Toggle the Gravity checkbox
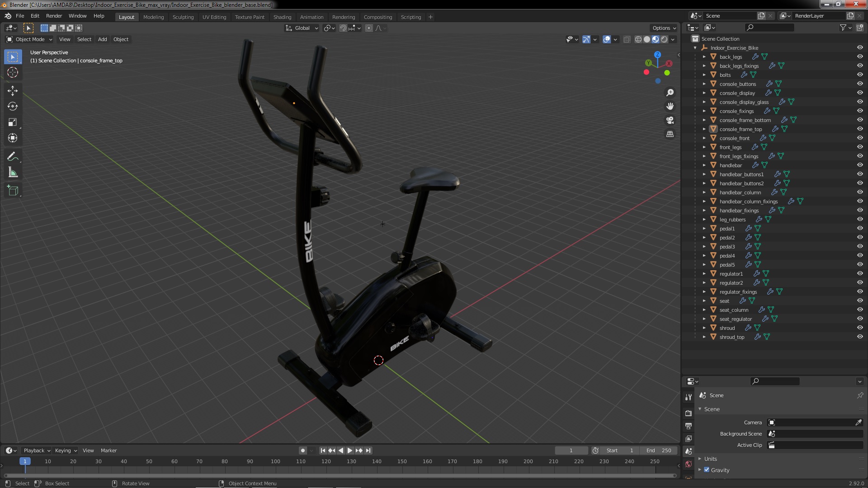868x488 pixels. pyautogui.click(x=707, y=470)
